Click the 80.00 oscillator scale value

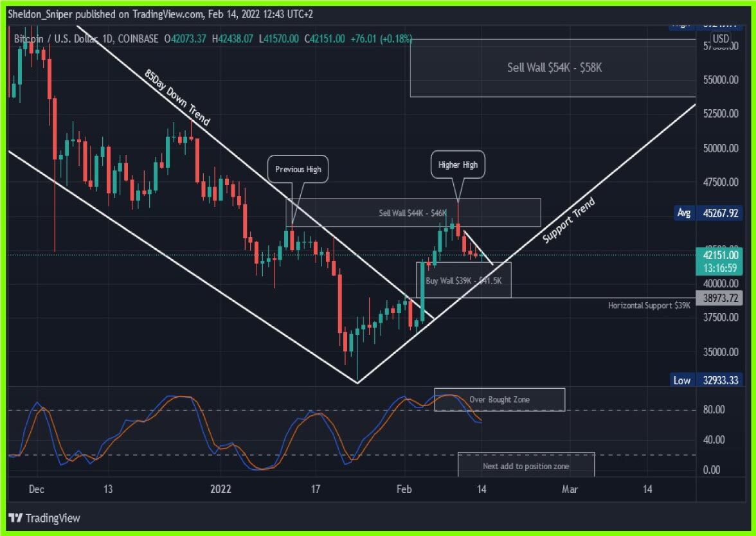(714, 410)
